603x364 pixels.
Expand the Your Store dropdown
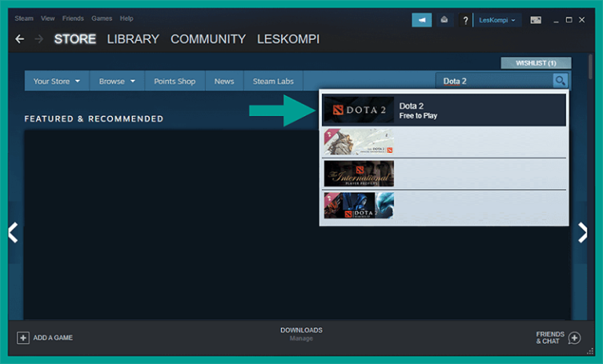coord(57,81)
